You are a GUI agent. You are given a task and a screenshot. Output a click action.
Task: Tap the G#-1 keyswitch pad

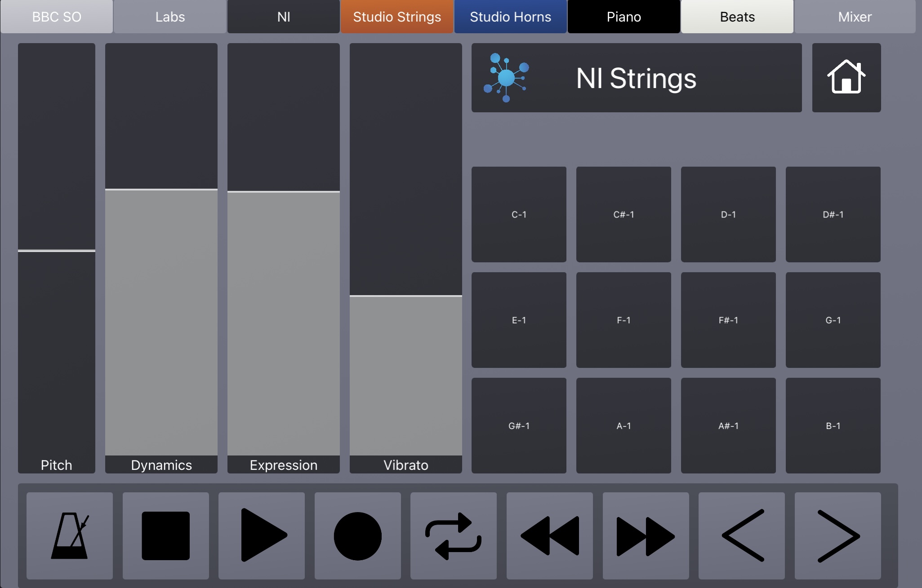click(519, 425)
